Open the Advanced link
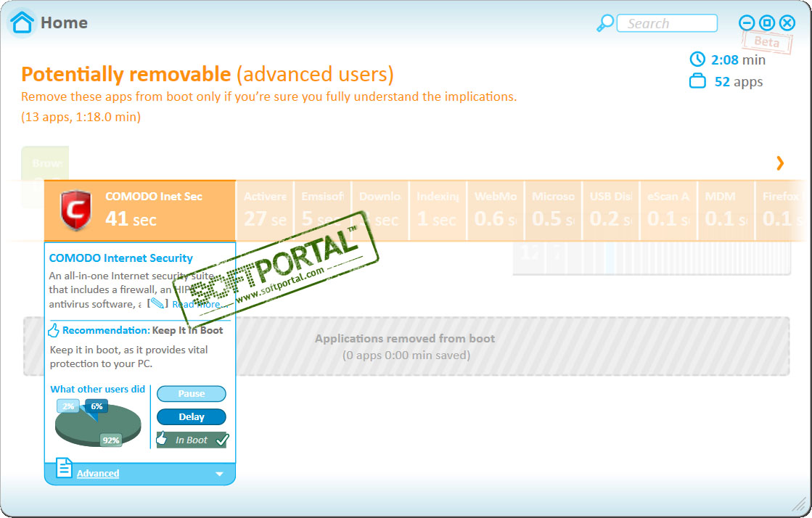This screenshot has width=812, height=518. coord(98,473)
